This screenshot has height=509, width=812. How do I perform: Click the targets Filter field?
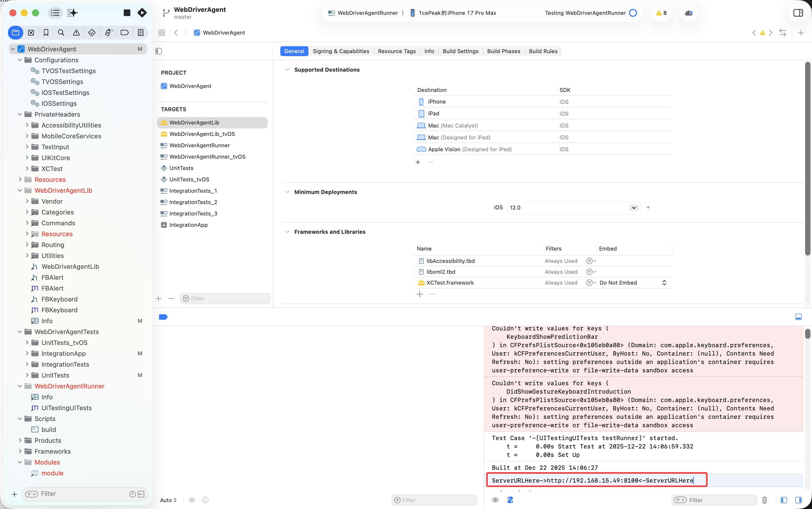225,298
